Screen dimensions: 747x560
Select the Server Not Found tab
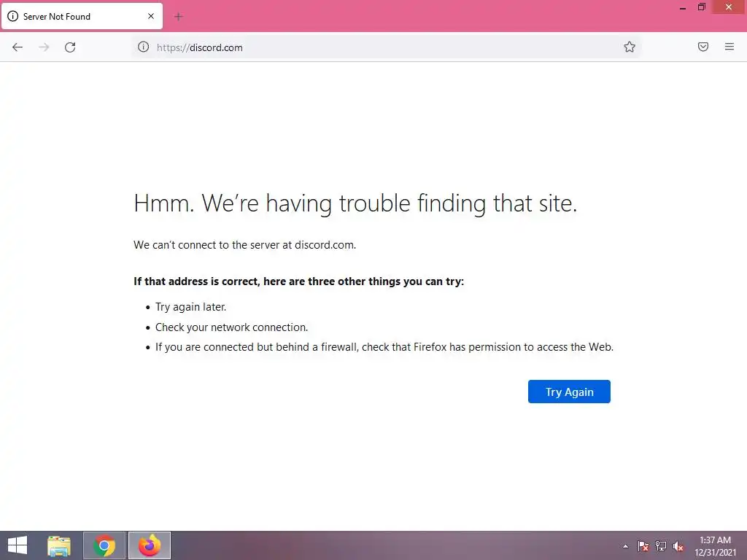[x=82, y=16]
